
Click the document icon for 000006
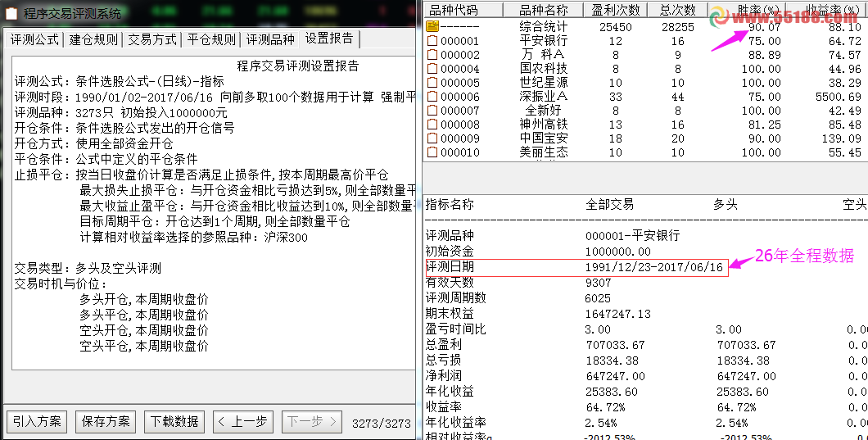click(432, 97)
